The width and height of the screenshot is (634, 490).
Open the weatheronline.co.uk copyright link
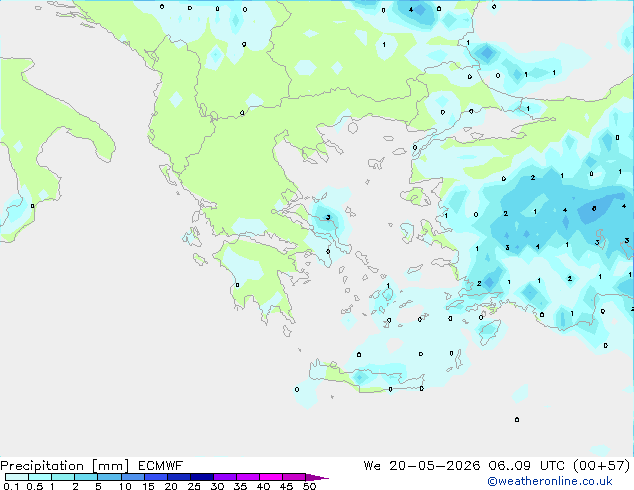(550, 481)
